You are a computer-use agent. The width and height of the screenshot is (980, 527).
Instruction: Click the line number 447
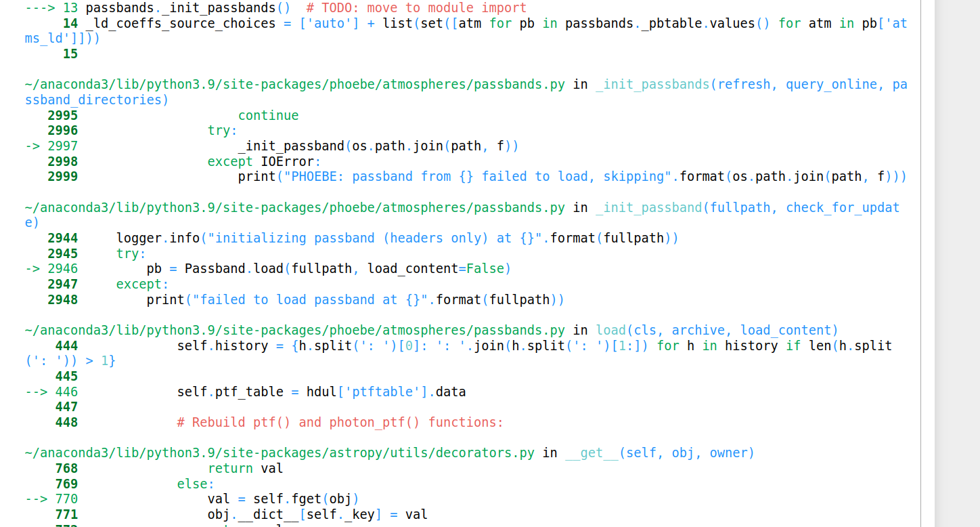[66, 407]
